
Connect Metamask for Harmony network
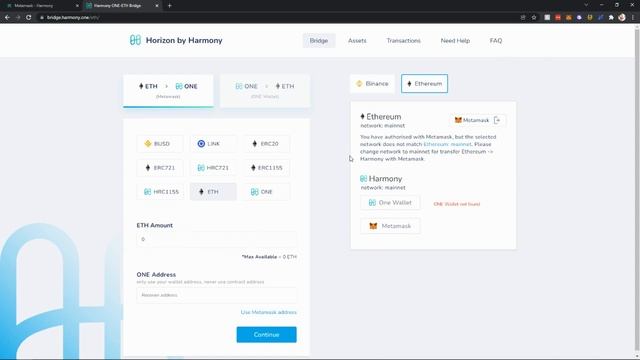click(x=390, y=226)
